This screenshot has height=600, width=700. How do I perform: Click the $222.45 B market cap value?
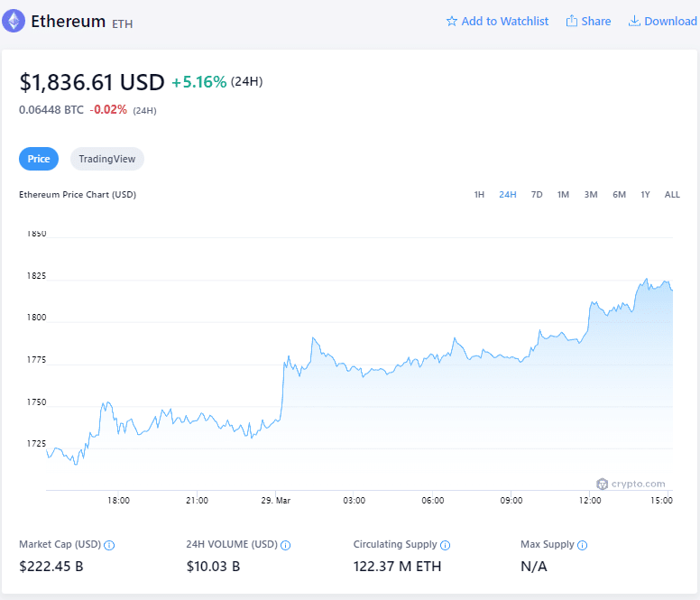(51, 567)
